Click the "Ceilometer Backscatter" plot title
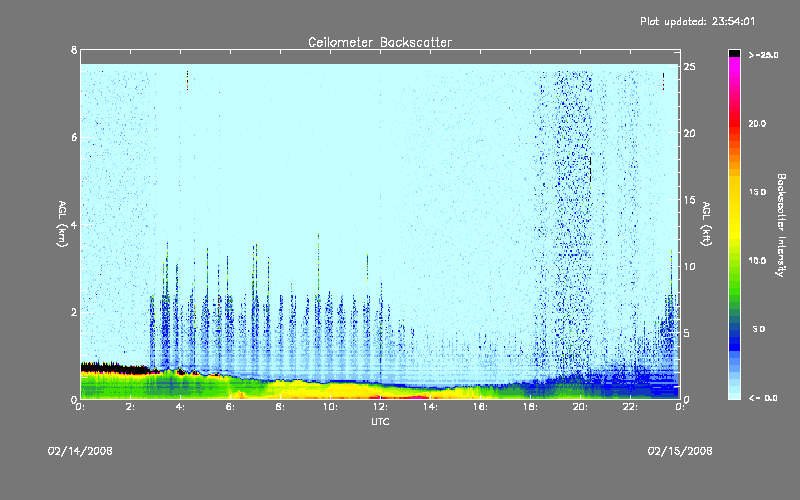 pos(380,42)
